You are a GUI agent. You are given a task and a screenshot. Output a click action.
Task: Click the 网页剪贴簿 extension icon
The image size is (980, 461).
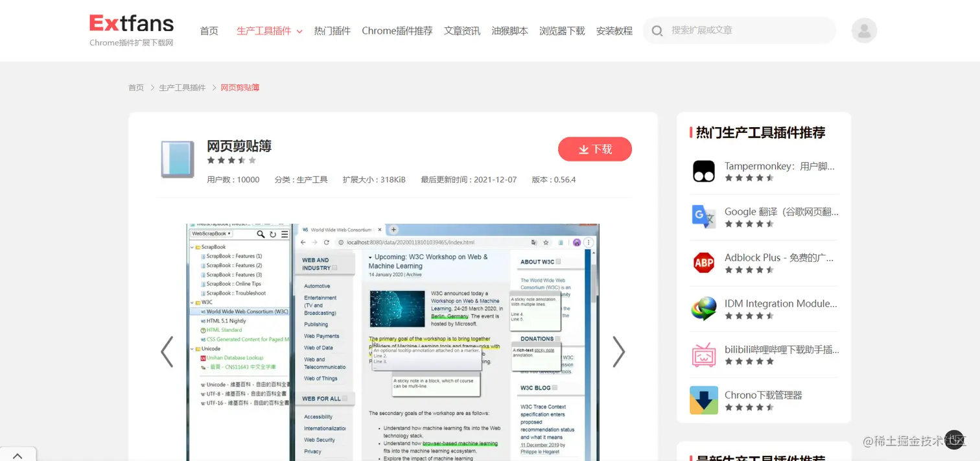[x=178, y=160]
